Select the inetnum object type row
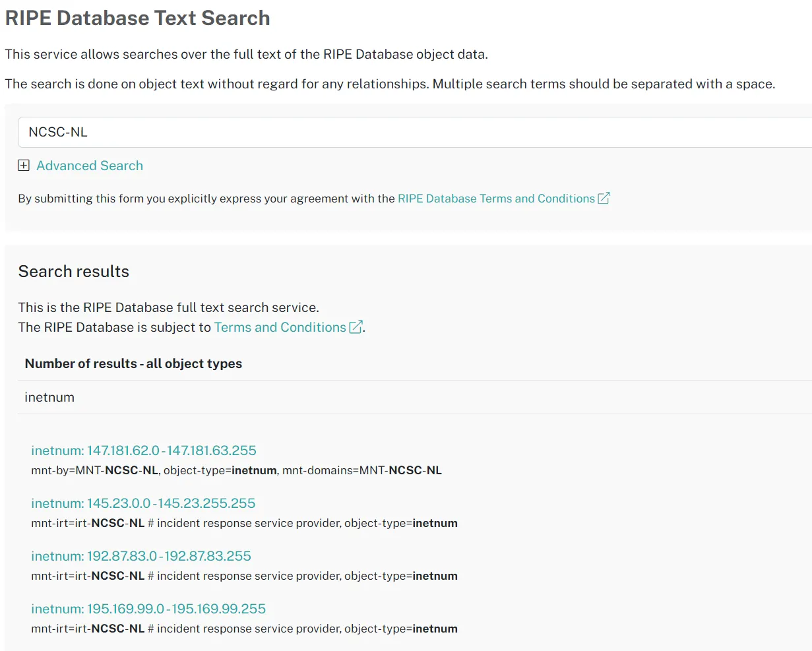The width and height of the screenshot is (812, 651). point(415,397)
